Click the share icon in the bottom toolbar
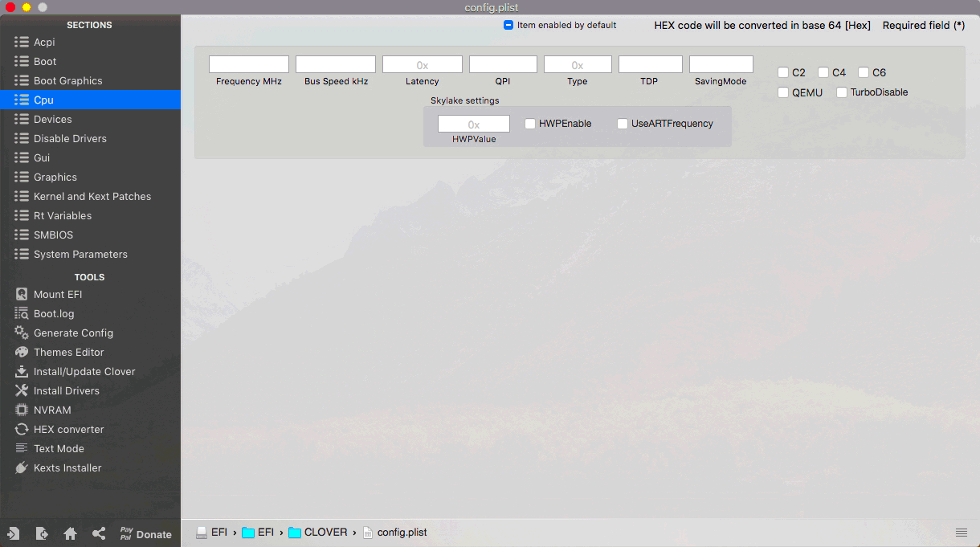 point(98,533)
